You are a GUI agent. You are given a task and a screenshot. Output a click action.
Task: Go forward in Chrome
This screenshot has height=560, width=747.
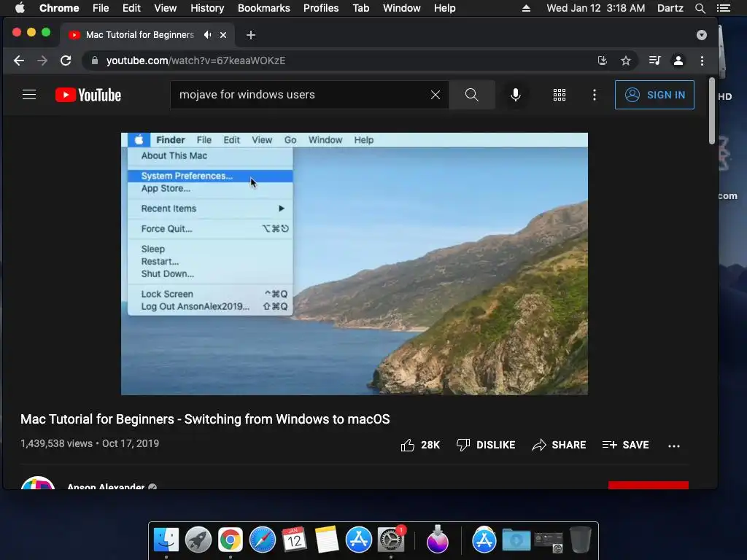42,61
